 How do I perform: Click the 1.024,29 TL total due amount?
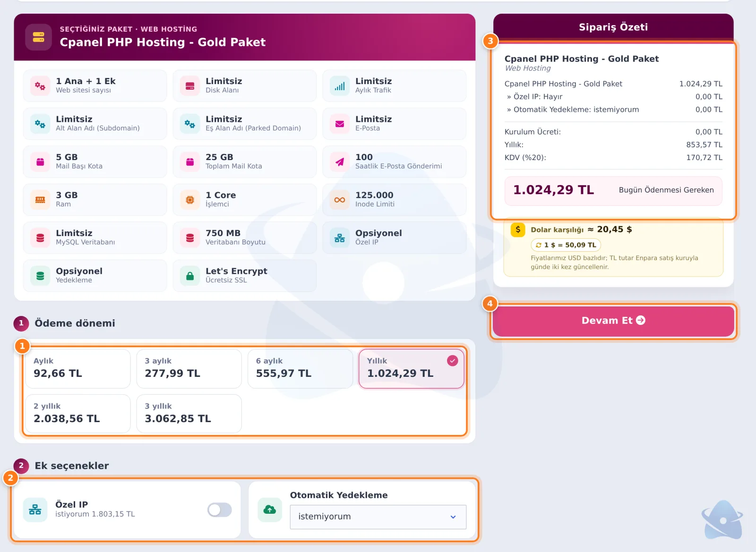(553, 190)
